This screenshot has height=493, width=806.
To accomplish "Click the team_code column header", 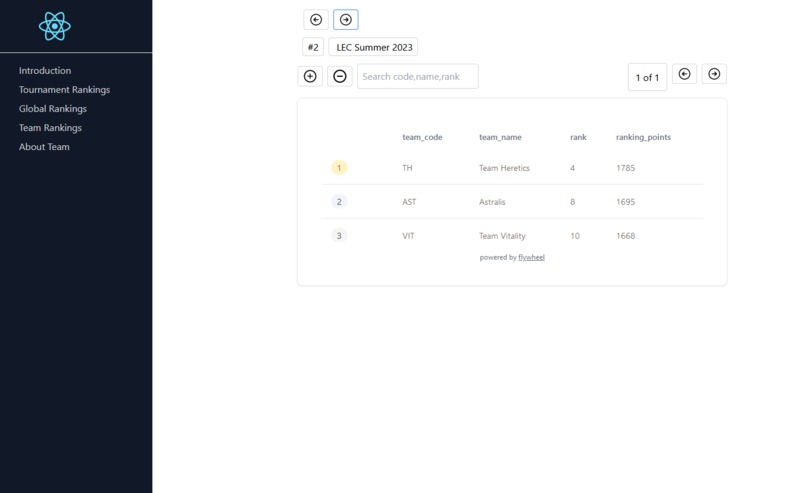I will 422,137.
